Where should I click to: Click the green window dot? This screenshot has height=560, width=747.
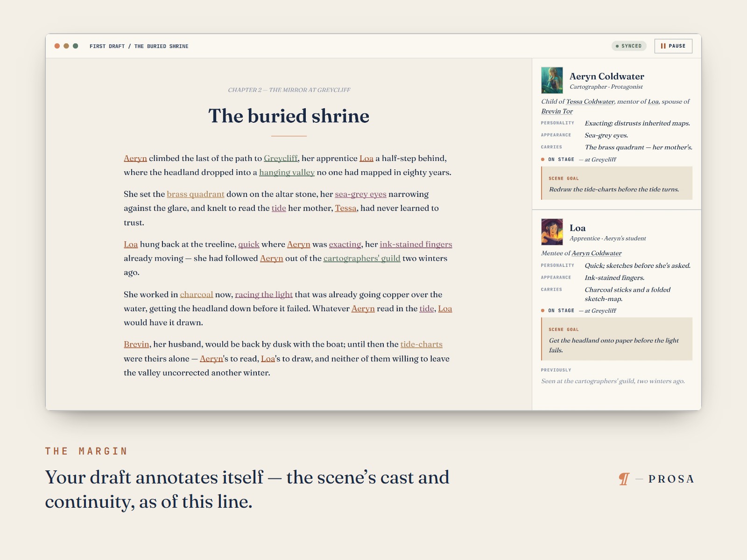(76, 46)
